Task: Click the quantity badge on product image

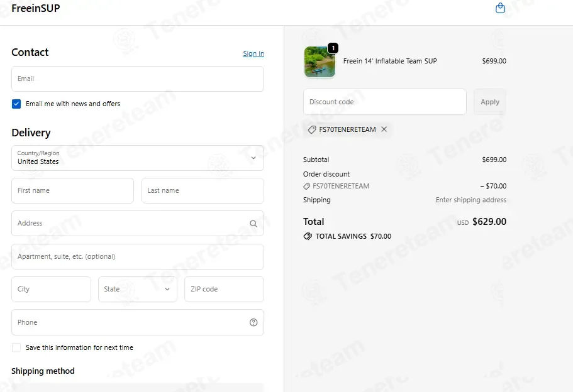Action: click(x=333, y=48)
